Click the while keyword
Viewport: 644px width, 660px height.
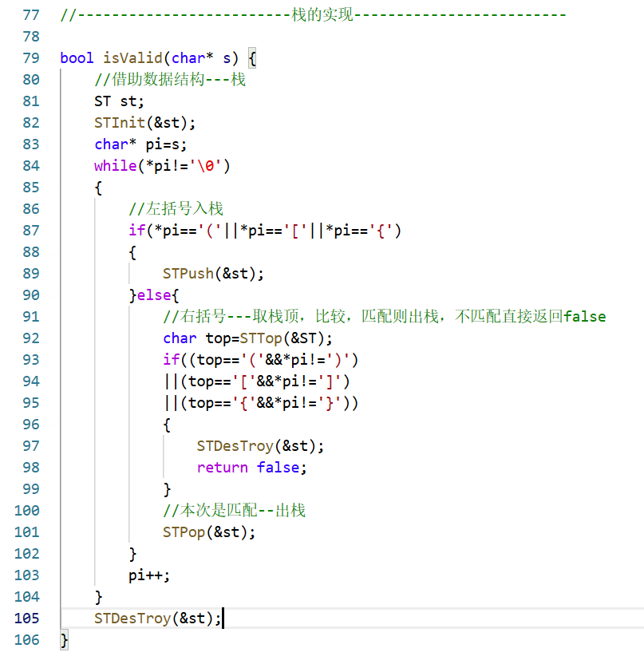[116, 165]
